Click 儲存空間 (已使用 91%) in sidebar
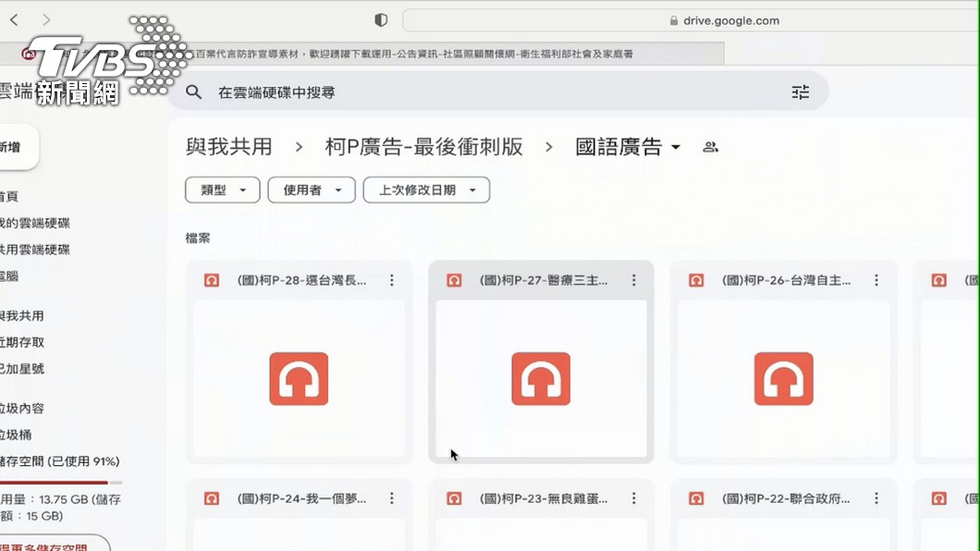The image size is (980, 551). (x=59, y=461)
